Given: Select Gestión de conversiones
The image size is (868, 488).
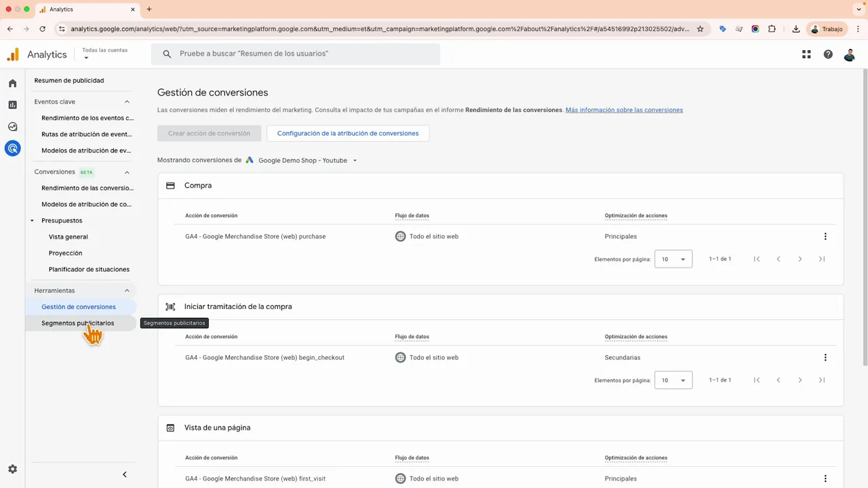Looking at the screenshot, I should [x=80, y=307].
